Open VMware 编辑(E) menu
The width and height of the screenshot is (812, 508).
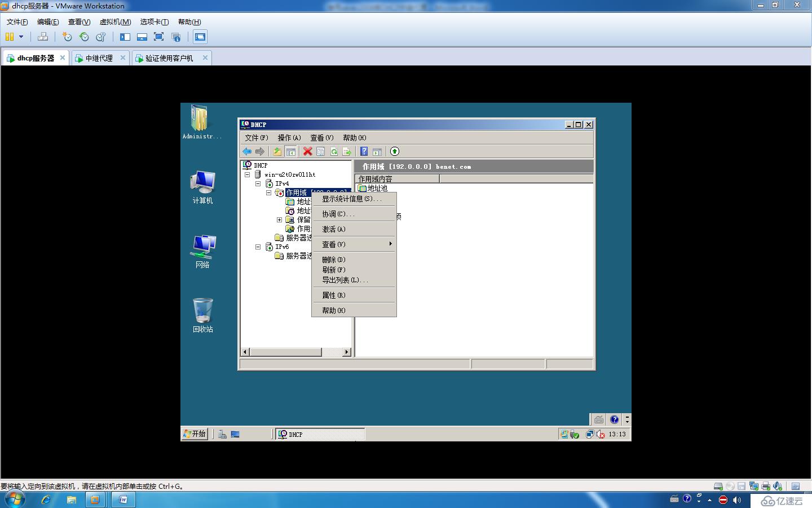tap(48, 22)
